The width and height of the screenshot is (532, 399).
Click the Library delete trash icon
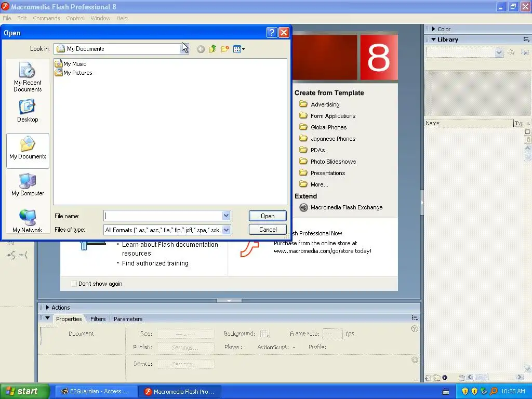(461, 378)
